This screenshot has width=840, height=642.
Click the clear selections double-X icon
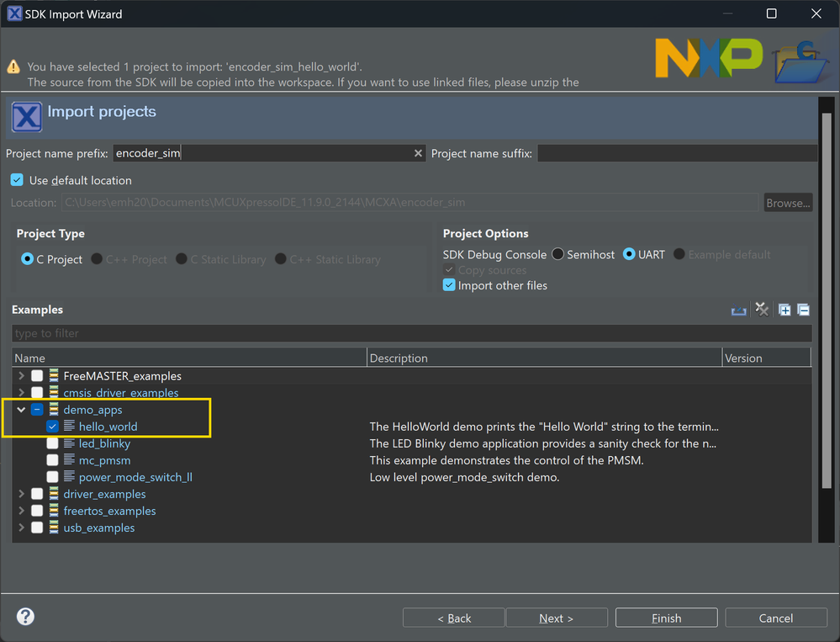[762, 310]
